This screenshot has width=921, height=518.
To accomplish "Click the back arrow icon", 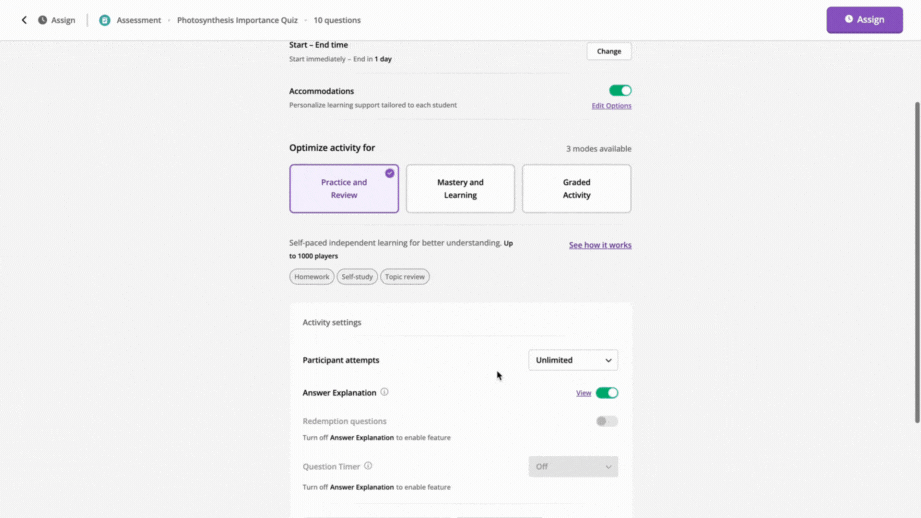I will pyautogui.click(x=24, y=20).
